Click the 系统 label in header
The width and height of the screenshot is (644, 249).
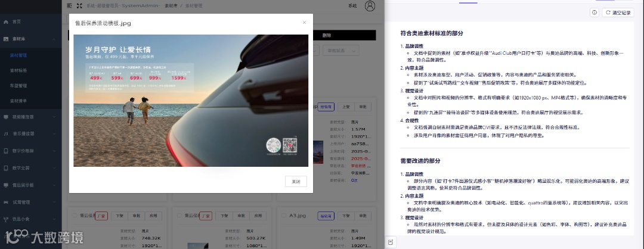point(352,6)
